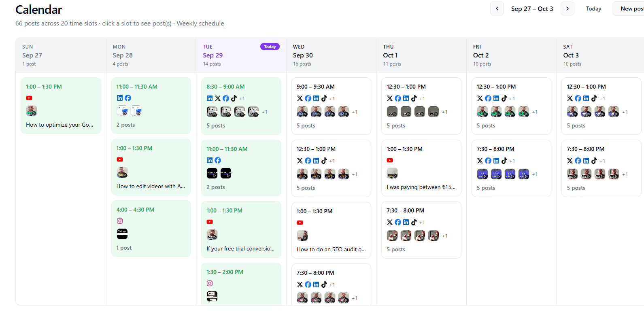Click the purple Today badge on Tuesday
Viewport: 644px width, 312px height.
[x=270, y=47]
